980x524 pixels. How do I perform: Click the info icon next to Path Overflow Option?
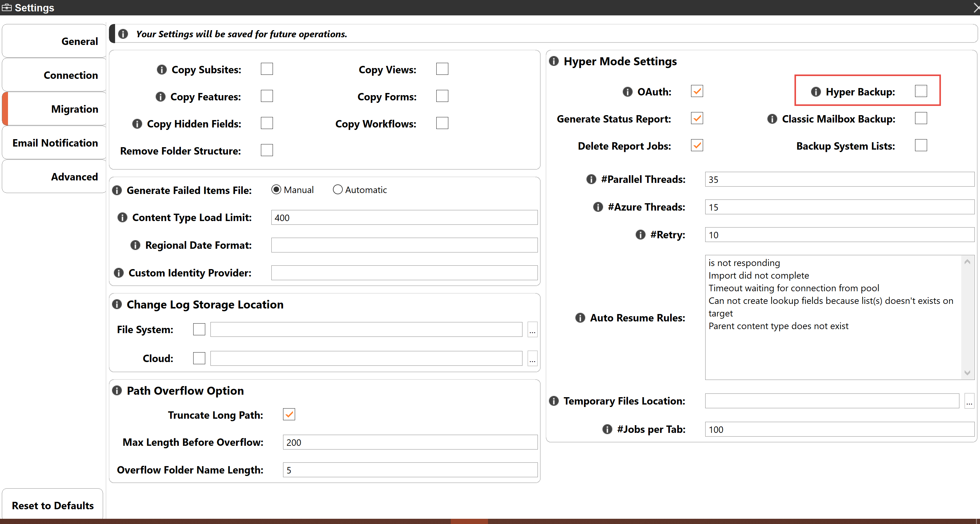pyautogui.click(x=117, y=390)
